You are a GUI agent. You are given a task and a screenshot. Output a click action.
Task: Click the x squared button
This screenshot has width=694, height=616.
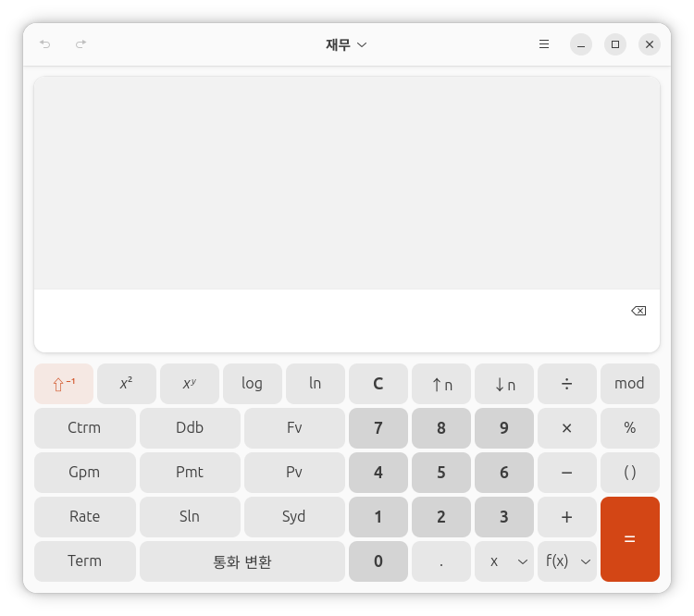click(x=127, y=384)
